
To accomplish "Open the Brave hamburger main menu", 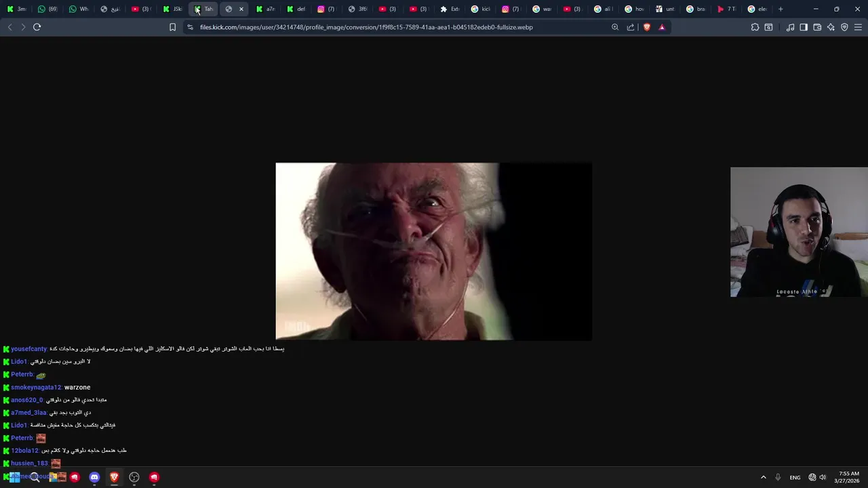I will coord(858,27).
